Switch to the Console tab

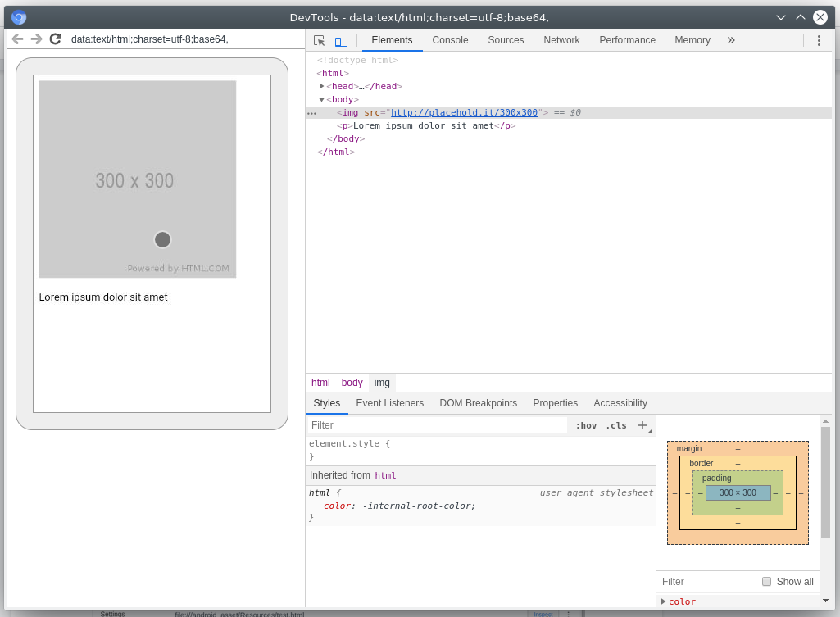(x=450, y=40)
